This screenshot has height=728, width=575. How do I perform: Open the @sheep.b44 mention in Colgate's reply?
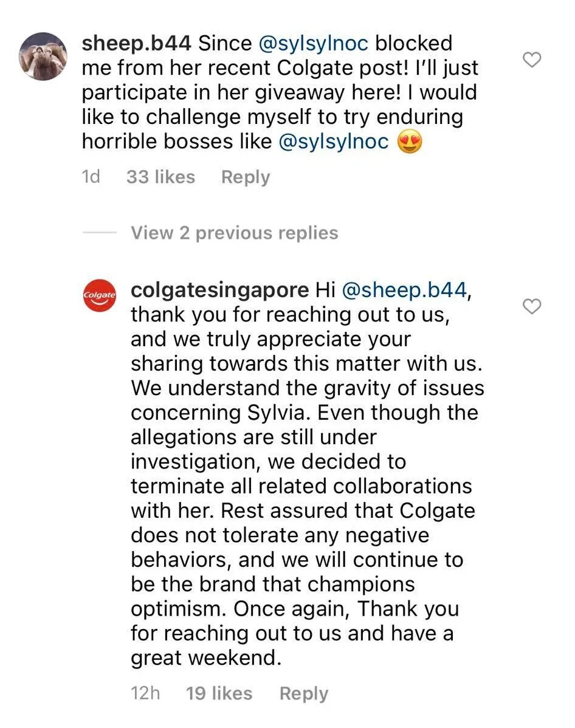[406, 290]
